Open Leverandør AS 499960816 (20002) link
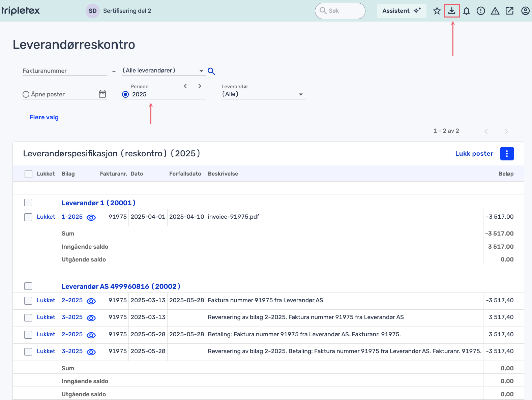Image resolution: width=532 pixels, height=400 pixels. click(x=121, y=286)
